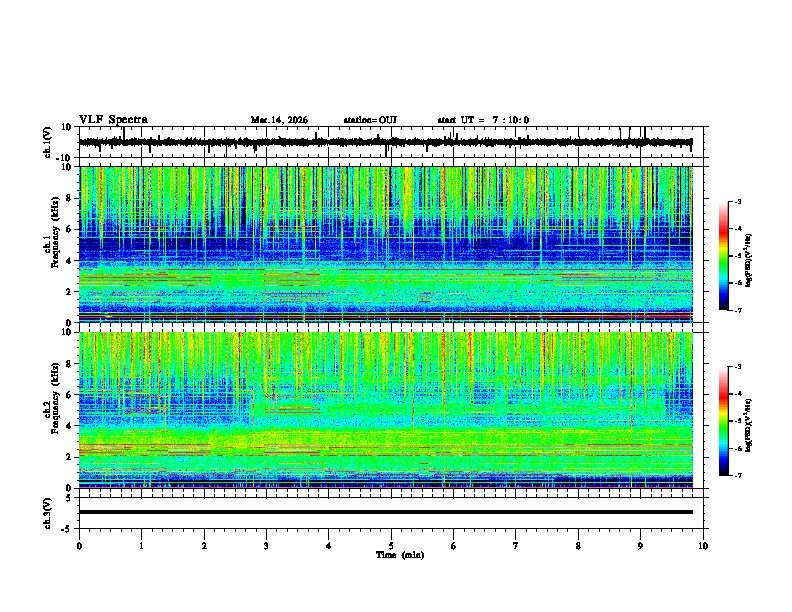Click the ch.2 colorbar log(PSD) unit label

[x=749, y=425]
